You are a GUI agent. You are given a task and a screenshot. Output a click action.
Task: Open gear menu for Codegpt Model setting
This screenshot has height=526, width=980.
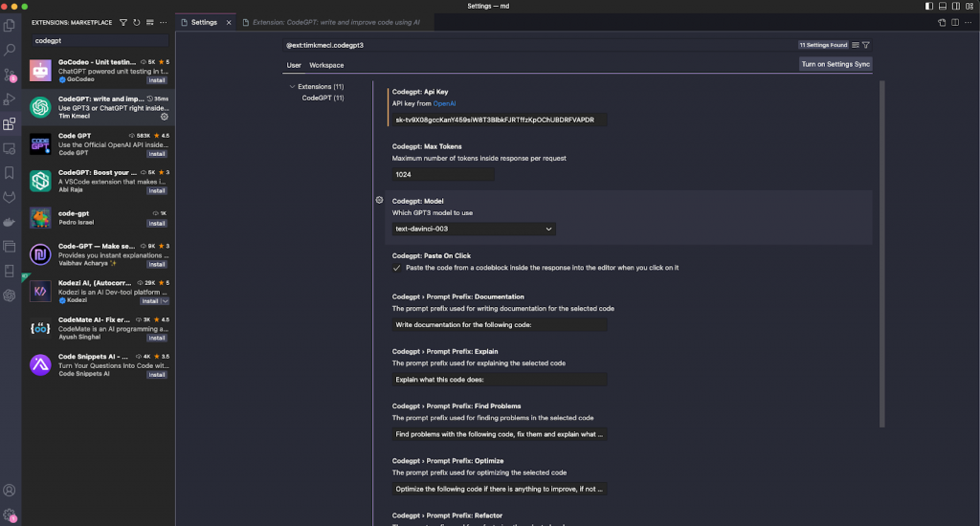pos(379,201)
